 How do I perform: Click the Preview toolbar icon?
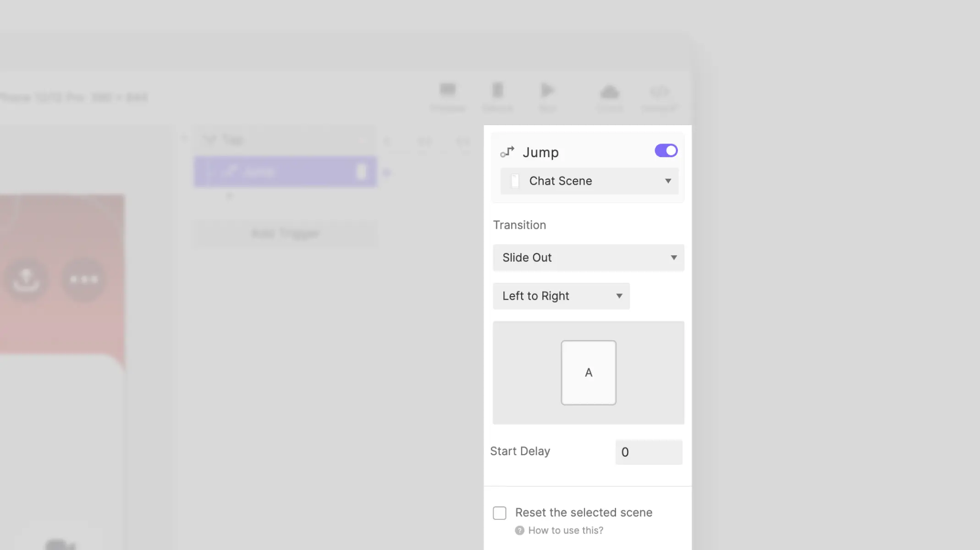click(x=447, y=96)
